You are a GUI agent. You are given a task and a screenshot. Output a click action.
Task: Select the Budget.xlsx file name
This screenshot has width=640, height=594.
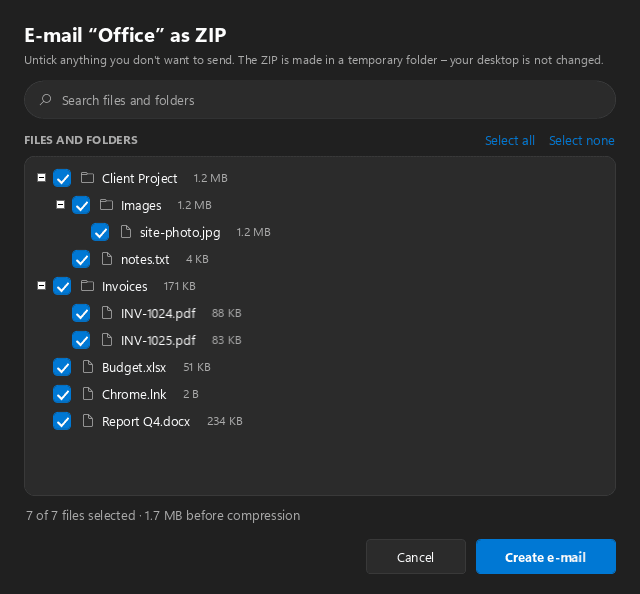[x=134, y=367]
